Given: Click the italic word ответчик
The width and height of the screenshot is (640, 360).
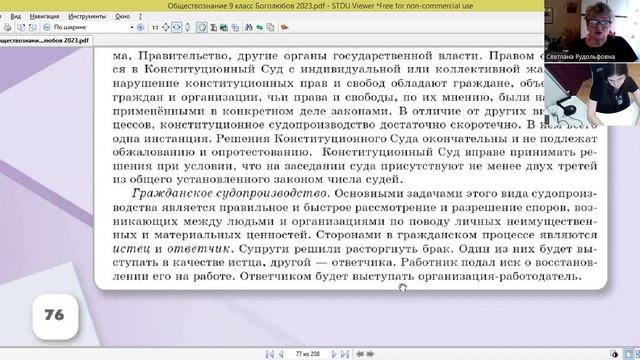Looking at the screenshot, I should [x=200, y=248].
